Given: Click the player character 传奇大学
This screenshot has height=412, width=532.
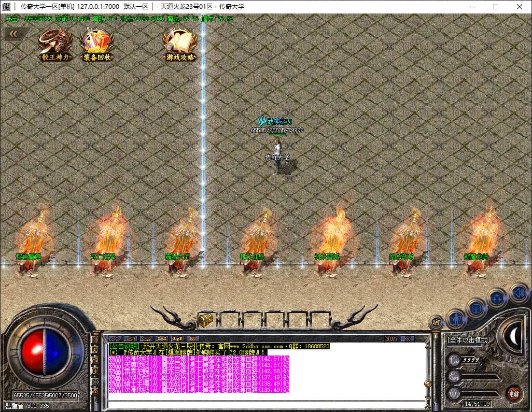Looking at the screenshot, I should click(x=277, y=157).
